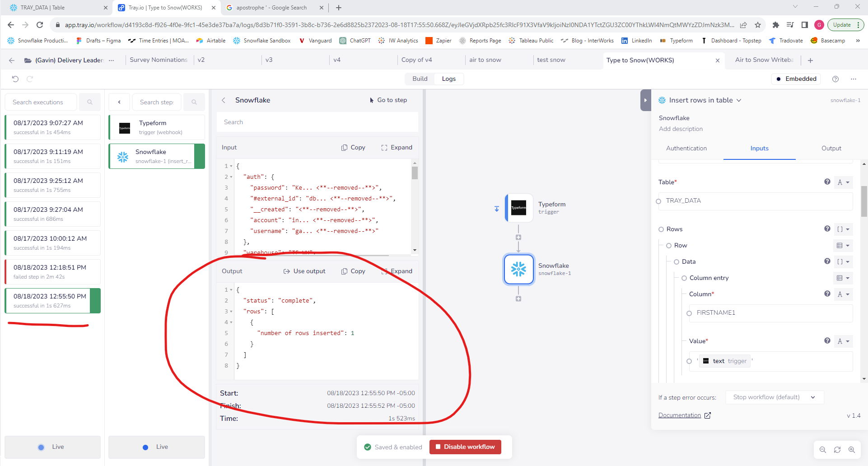Go back with the steps list chevron
Viewport: 868px width, 466px height.
[x=119, y=102]
